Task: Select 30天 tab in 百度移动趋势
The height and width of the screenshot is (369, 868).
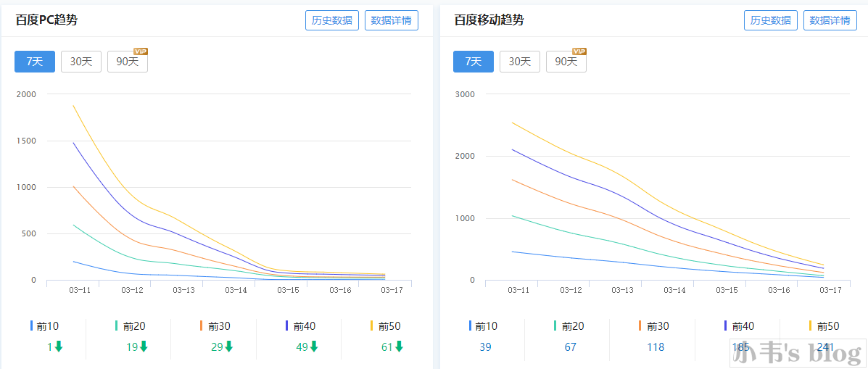Action: 520,62
